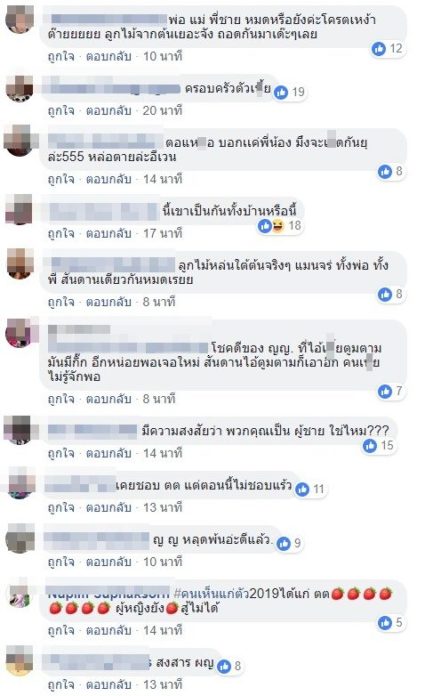Click ตอบกลับ under the สงสาร ผญ comment
This screenshot has height=696, width=433.
(109, 684)
